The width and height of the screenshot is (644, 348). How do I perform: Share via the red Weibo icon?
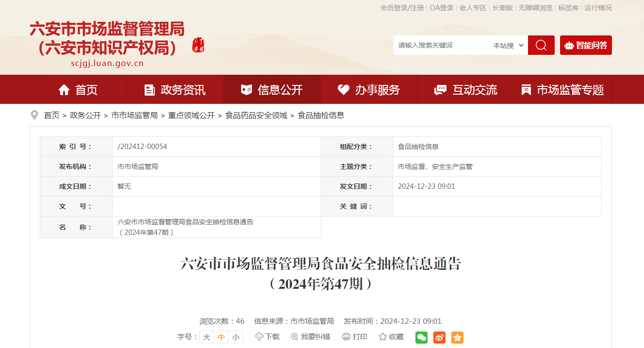[439, 337]
